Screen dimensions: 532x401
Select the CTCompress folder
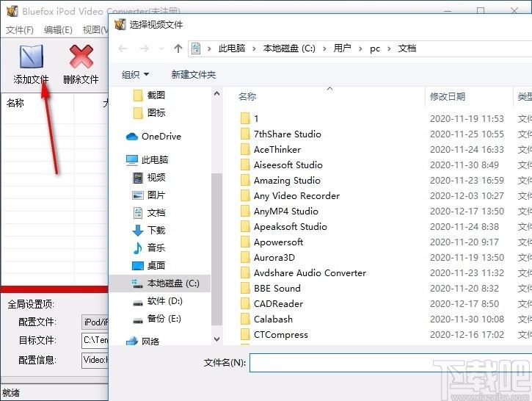pyautogui.click(x=274, y=335)
